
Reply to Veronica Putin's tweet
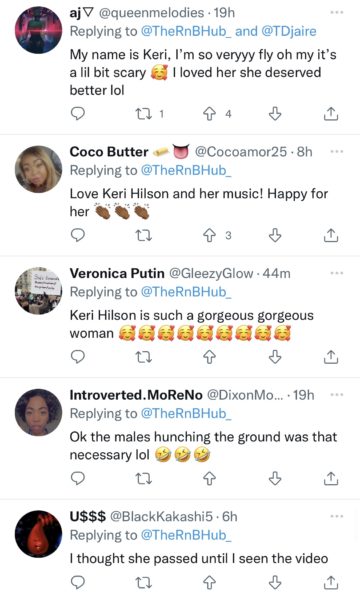(78, 357)
